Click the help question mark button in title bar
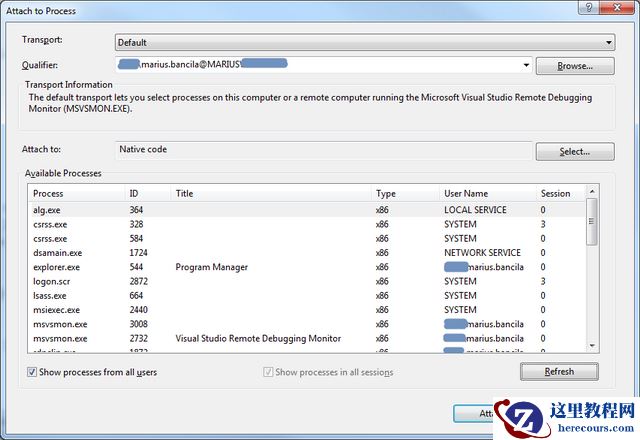The height and width of the screenshot is (440, 640). (x=589, y=7)
